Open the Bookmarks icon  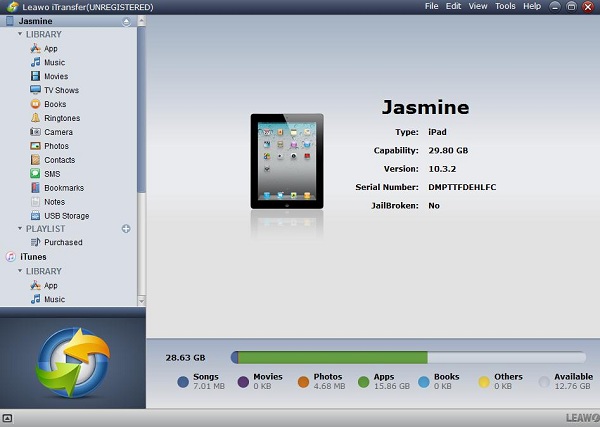tap(35, 188)
